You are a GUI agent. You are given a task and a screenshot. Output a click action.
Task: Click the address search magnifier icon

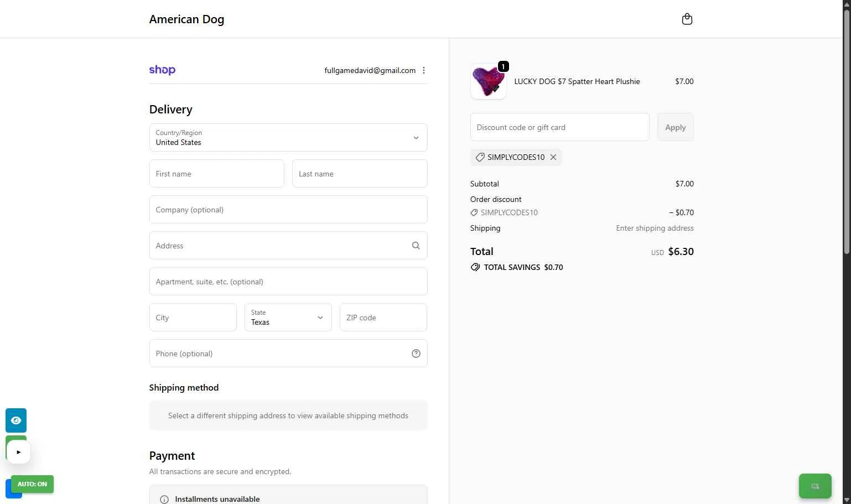point(416,246)
